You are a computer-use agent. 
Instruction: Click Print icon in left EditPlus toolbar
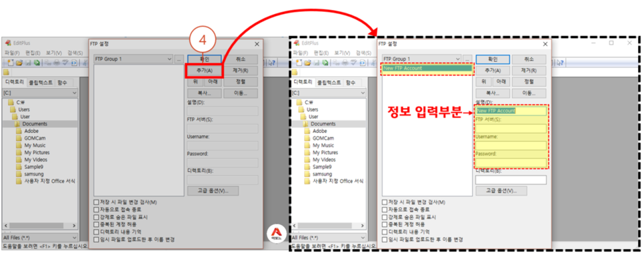tap(56, 63)
